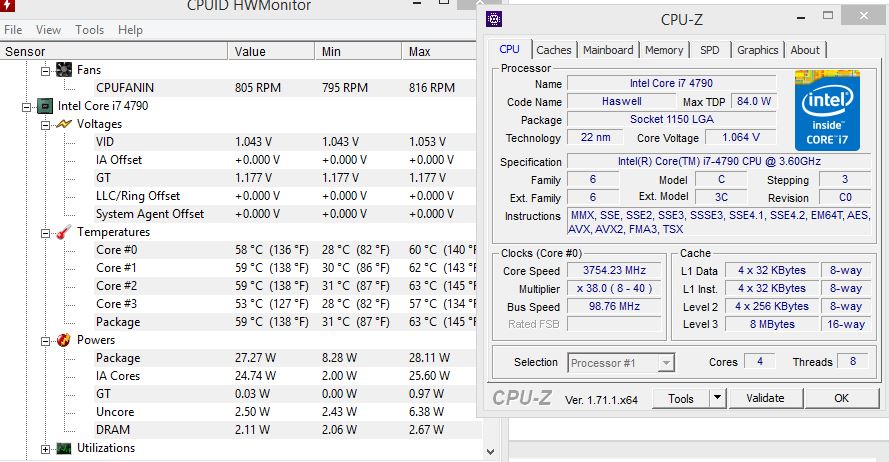Screen dimensions: 889x462
Task: Switch to the Mainboard tab
Action: pyautogui.click(x=608, y=50)
